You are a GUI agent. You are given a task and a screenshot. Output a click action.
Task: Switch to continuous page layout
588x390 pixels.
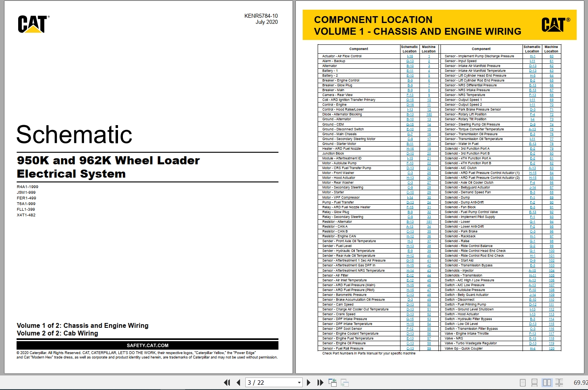[534, 382]
